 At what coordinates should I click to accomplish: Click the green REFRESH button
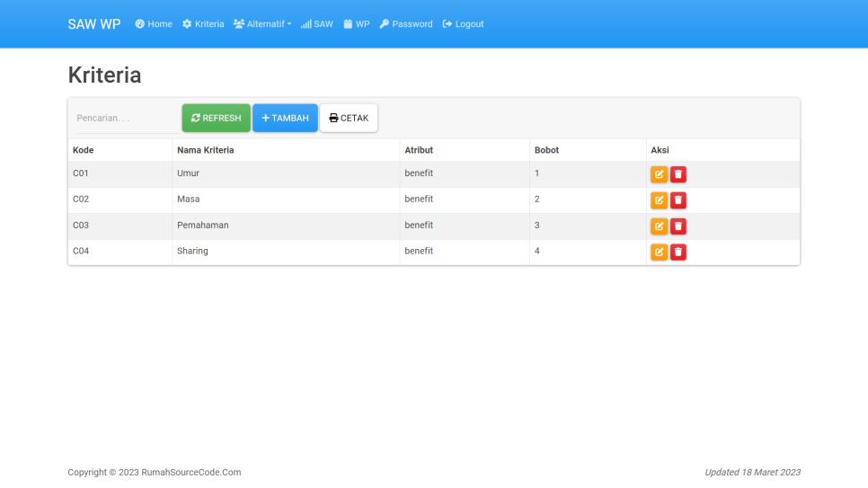point(216,118)
